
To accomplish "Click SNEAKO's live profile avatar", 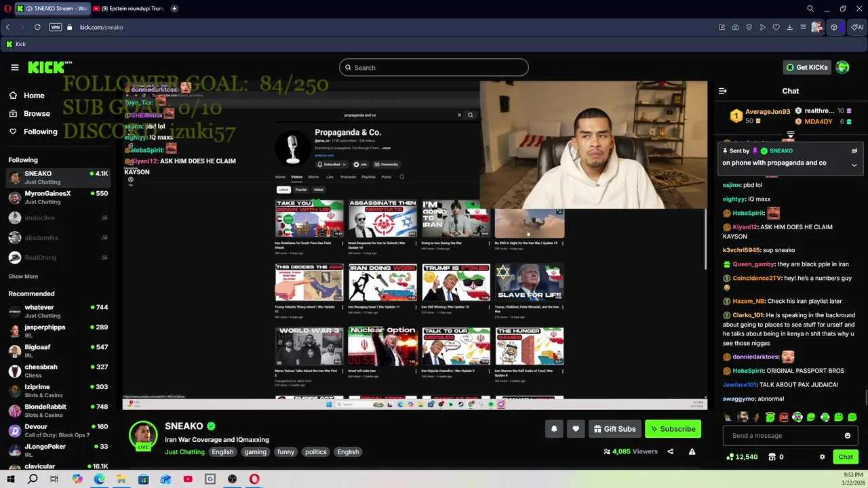I will tap(143, 435).
